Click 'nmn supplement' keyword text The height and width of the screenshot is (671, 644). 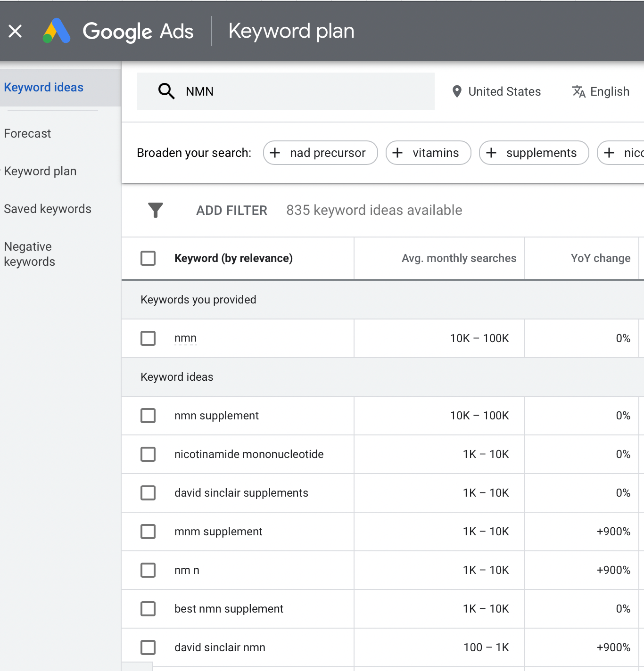[216, 416]
